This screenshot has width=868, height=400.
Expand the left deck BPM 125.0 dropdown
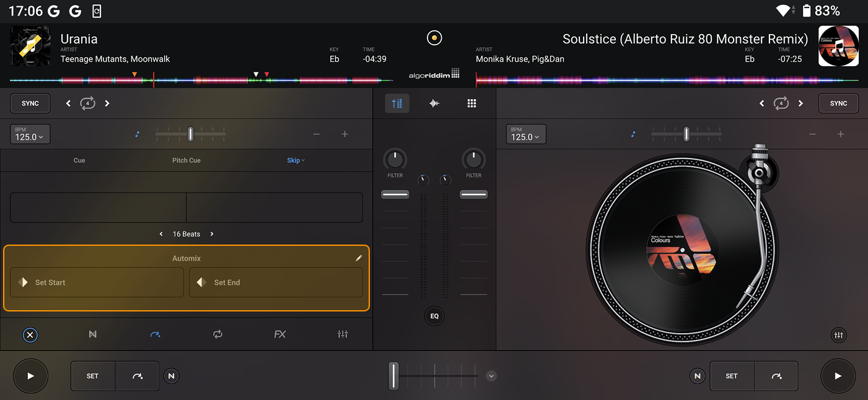[30, 134]
